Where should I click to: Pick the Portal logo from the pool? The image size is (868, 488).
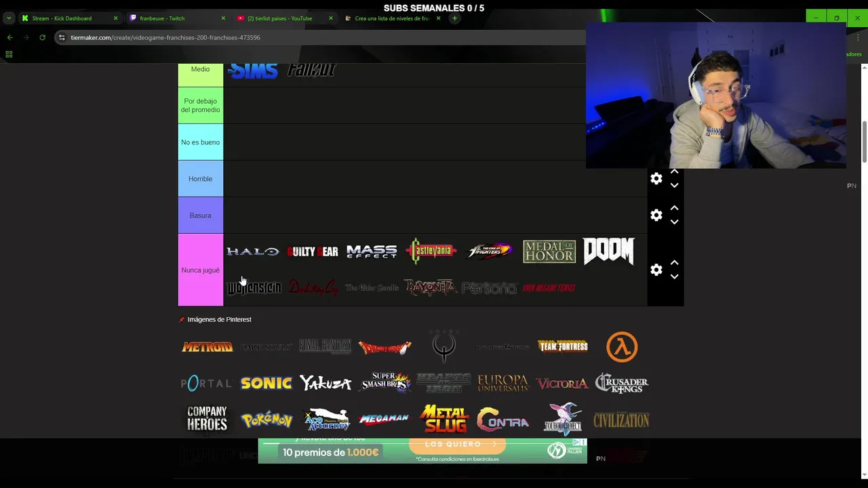(207, 384)
